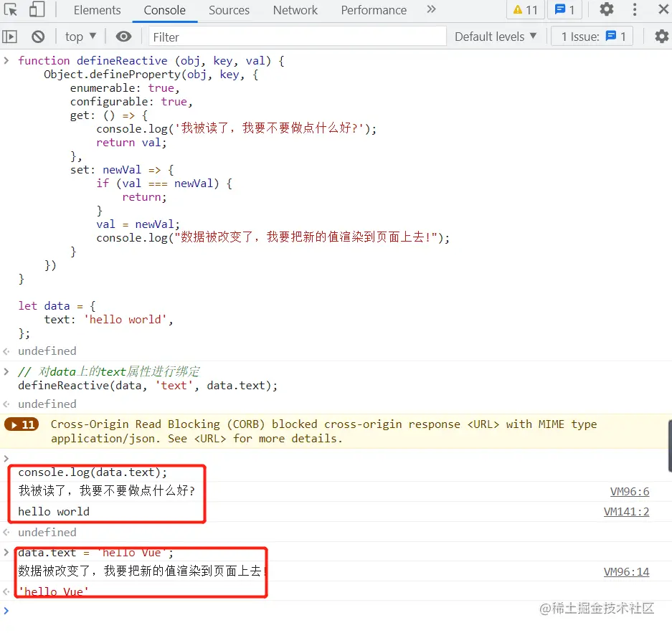Switch to the Network tab
The height and width of the screenshot is (633, 672).
tap(295, 10)
